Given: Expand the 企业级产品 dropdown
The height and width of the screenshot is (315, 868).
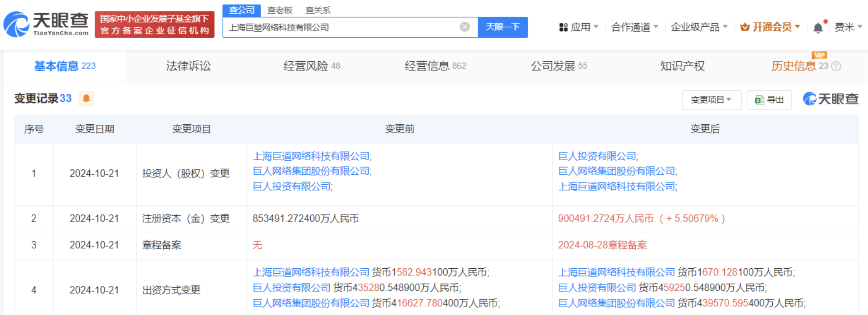Looking at the screenshot, I should (698, 28).
